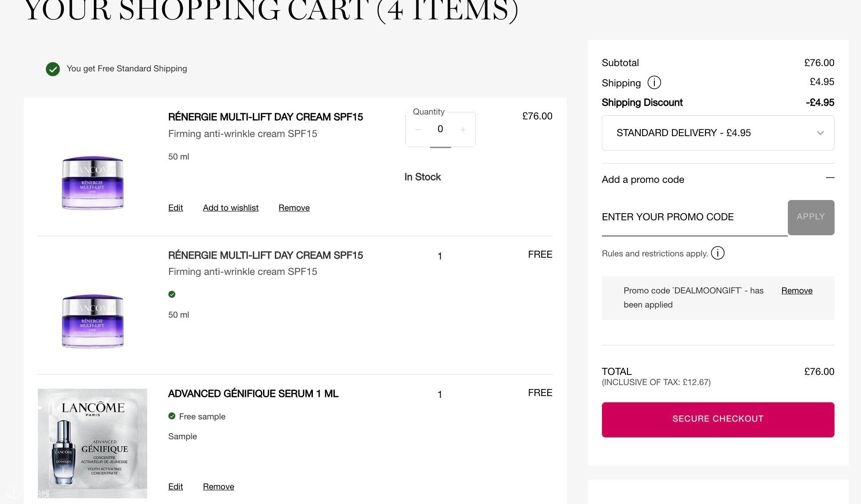Image resolution: width=861 pixels, height=504 pixels.
Task: Remove the Génifique serum sample
Action: tap(218, 486)
